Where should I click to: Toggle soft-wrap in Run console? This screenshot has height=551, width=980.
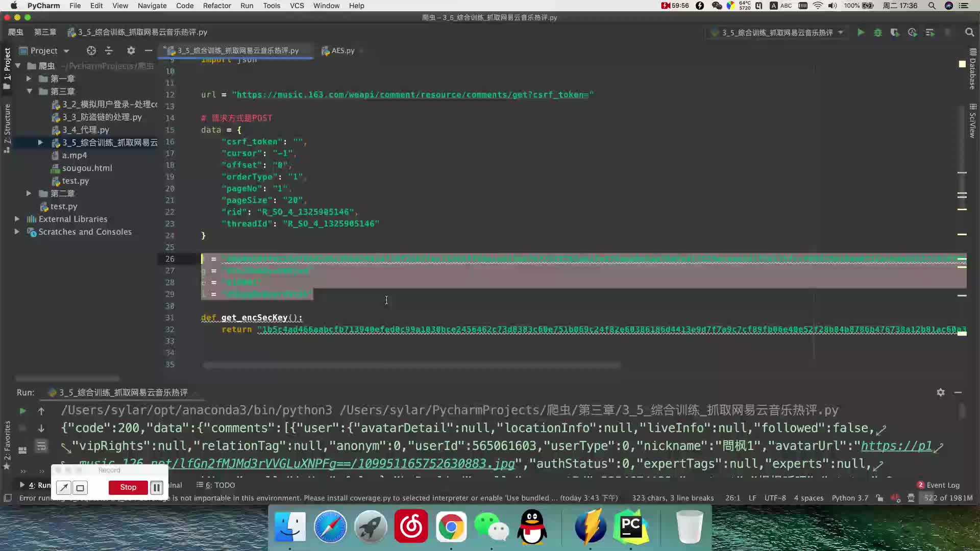coord(41,446)
